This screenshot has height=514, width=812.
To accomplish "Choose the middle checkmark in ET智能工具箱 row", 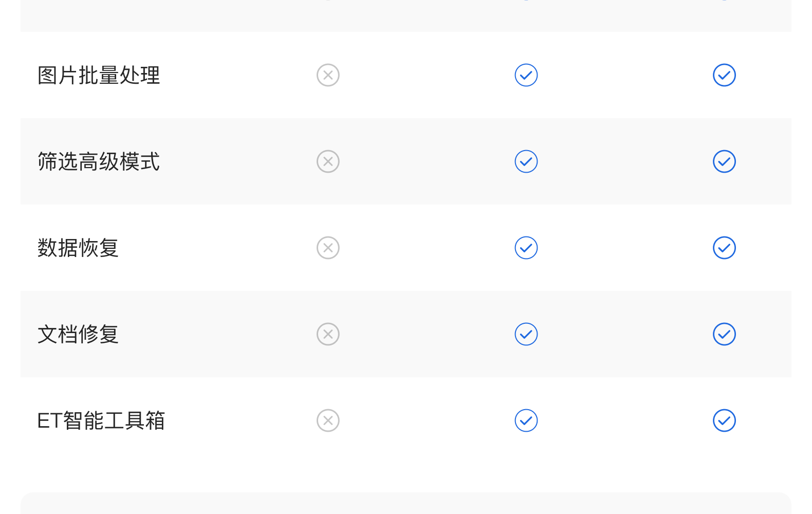I will 526,420.
